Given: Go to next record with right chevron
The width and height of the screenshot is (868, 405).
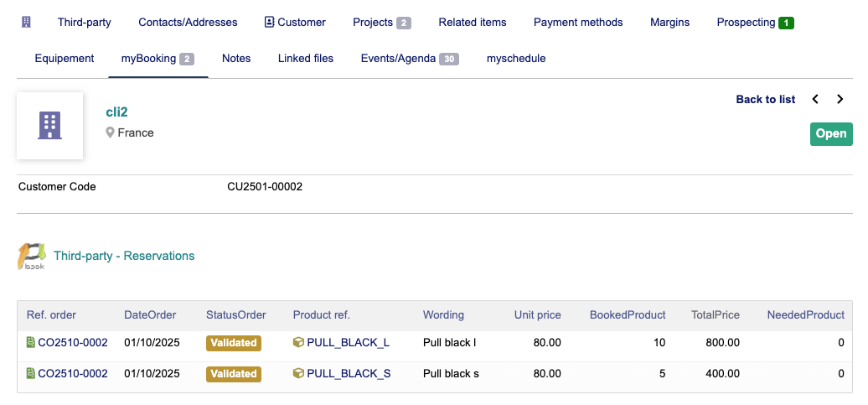Looking at the screenshot, I should (840, 100).
